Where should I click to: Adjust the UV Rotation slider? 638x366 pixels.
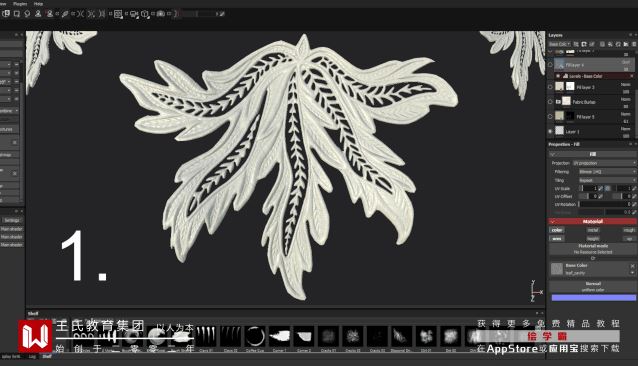point(605,204)
